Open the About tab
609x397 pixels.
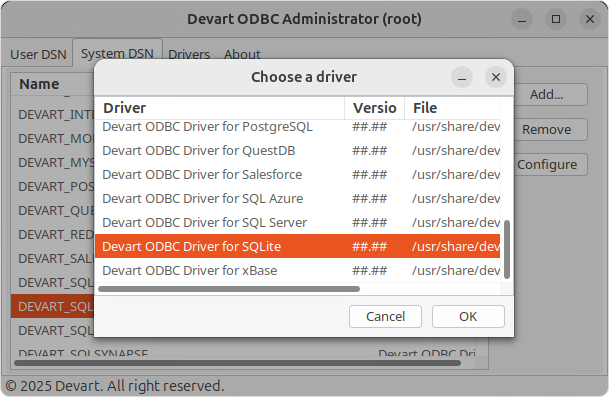[242, 54]
